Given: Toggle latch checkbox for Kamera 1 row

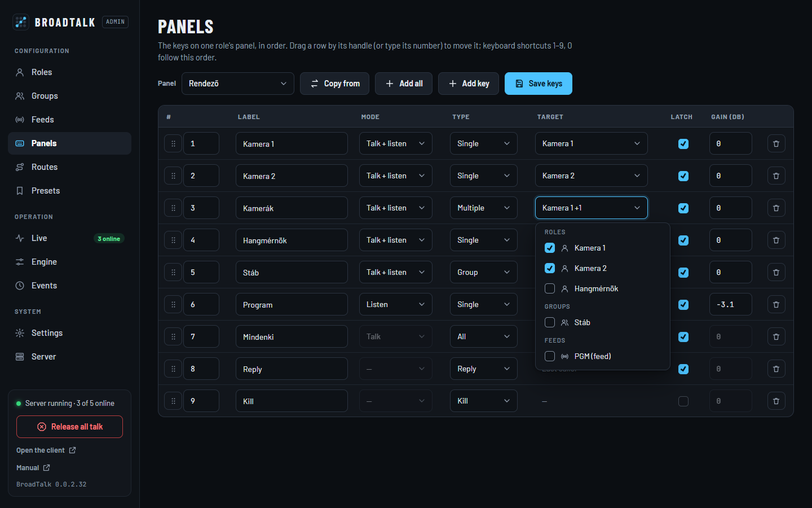Looking at the screenshot, I should (683, 144).
